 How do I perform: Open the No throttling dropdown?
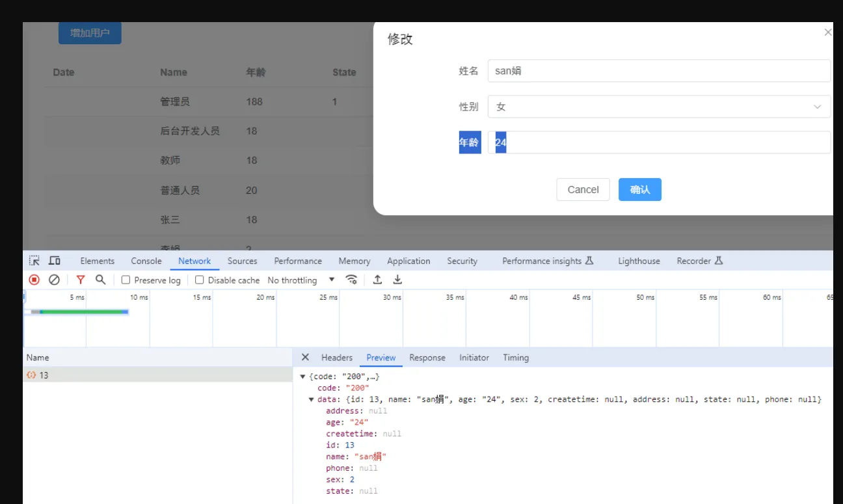301,280
